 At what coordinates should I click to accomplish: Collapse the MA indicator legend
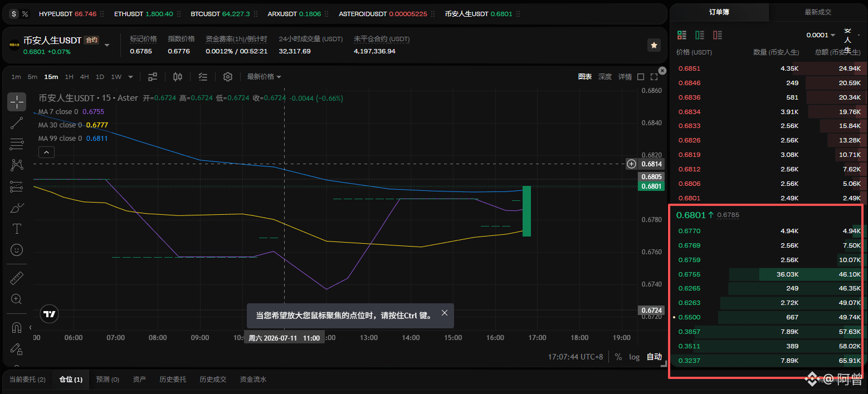point(46,152)
